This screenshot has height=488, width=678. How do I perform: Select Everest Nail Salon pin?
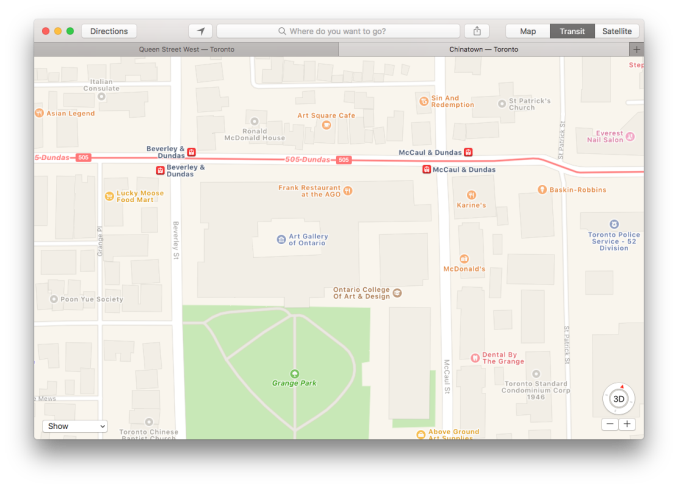pyautogui.click(x=630, y=137)
